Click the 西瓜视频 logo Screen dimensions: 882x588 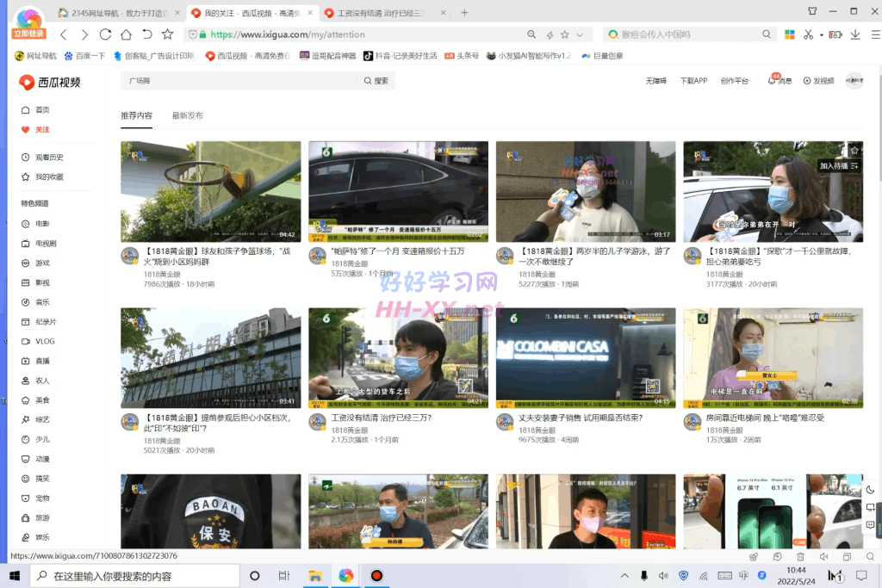pos(49,82)
